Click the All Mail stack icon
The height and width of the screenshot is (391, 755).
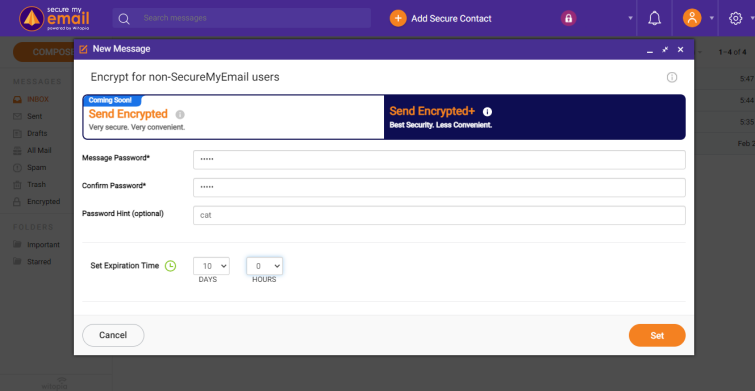tap(17, 151)
